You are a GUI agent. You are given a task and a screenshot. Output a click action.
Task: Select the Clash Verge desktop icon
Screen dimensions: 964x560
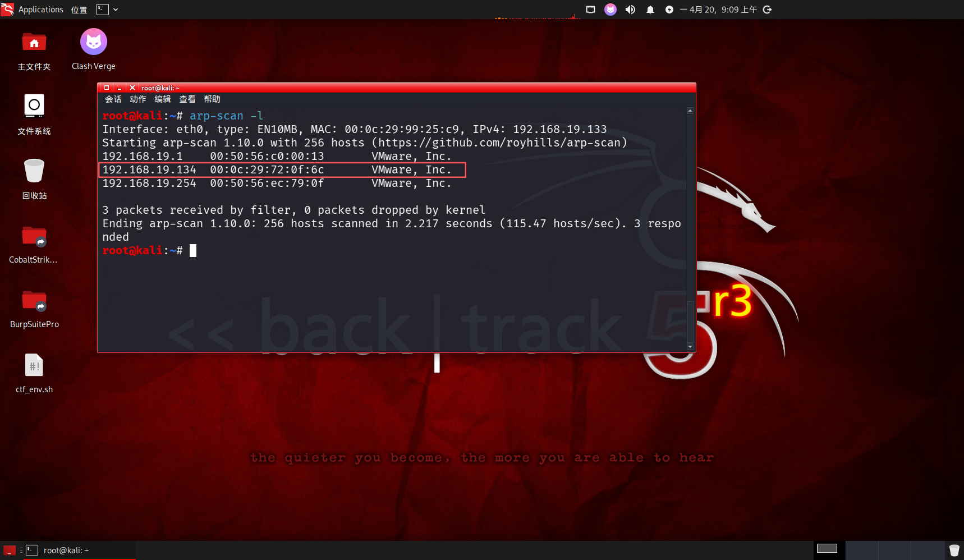tap(94, 50)
